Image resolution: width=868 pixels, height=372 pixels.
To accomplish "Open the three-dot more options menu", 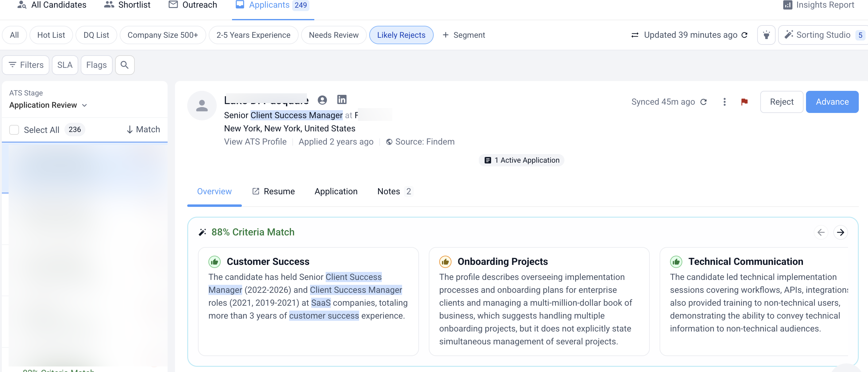I will 724,102.
